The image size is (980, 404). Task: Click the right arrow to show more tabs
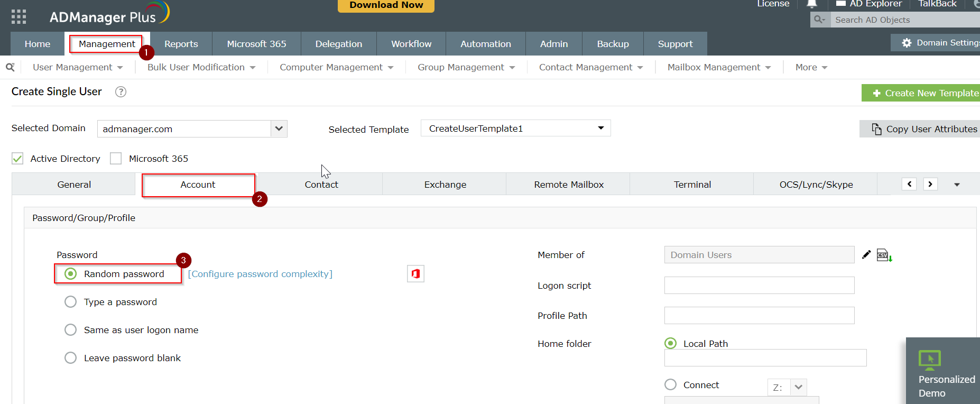pos(930,184)
